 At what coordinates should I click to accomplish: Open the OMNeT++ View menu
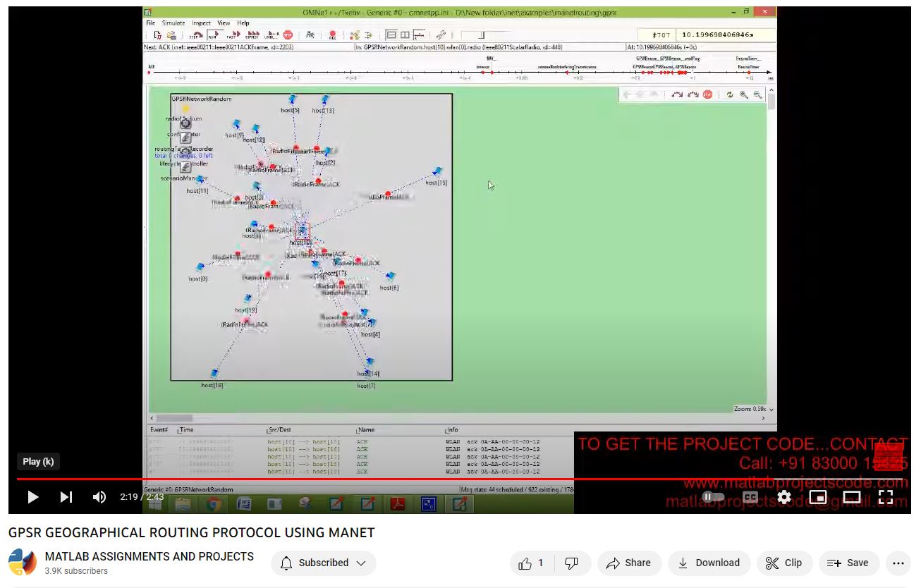pos(224,23)
